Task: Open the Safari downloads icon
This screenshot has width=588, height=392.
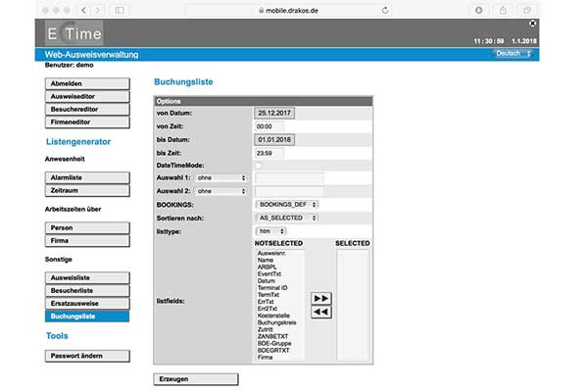Action: click(479, 9)
